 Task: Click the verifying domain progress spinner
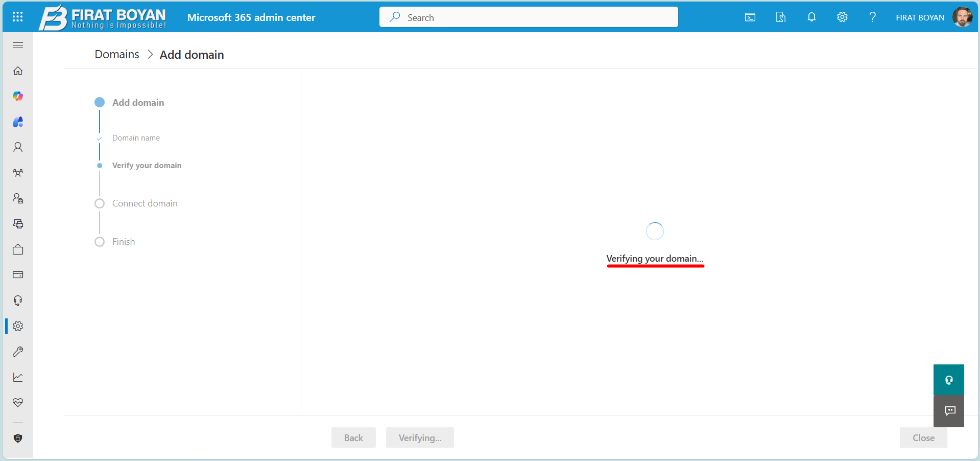tap(655, 231)
